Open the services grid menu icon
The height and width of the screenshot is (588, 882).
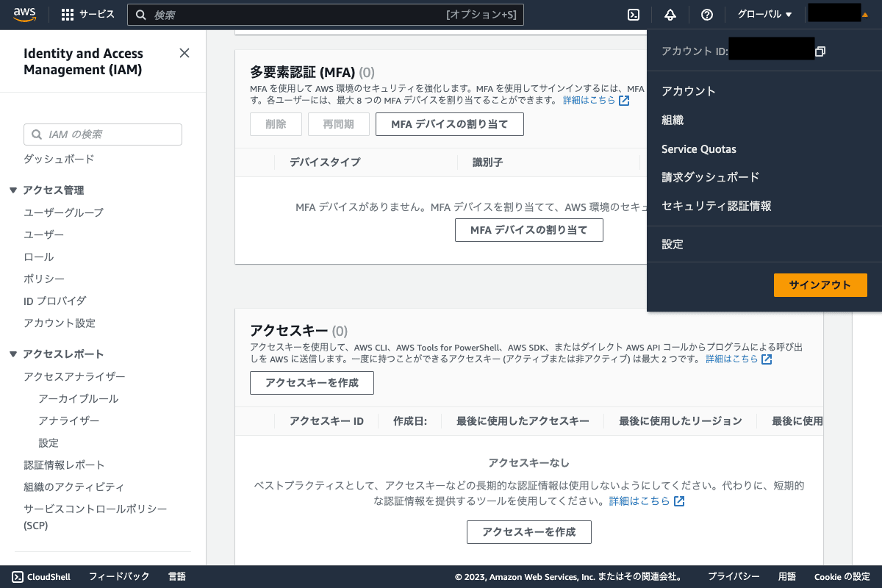68,15
